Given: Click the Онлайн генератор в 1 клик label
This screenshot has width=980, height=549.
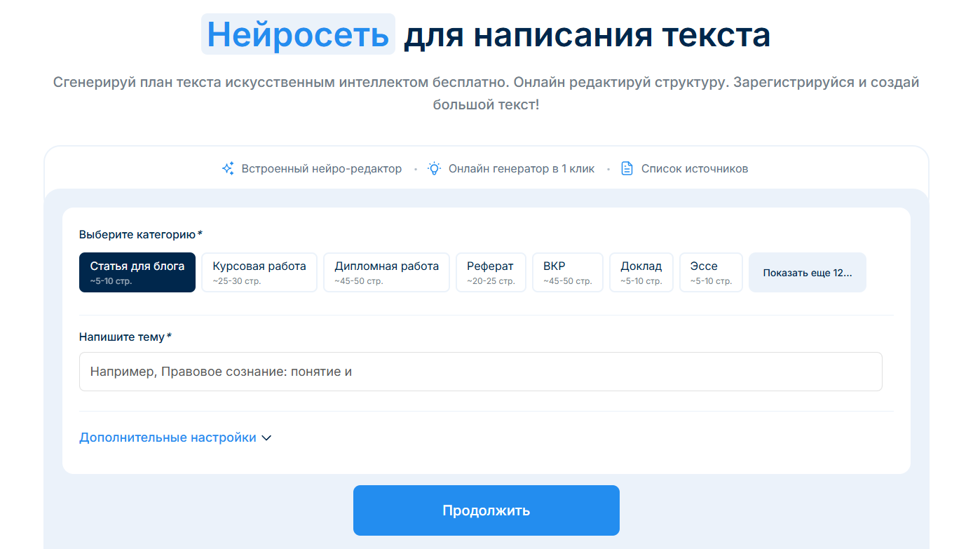Looking at the screenshot, I should click(522, 168).
